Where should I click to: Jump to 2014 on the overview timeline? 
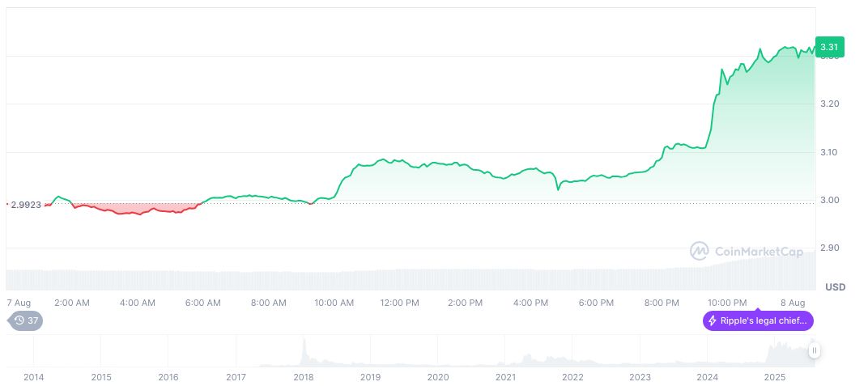(33, 377)
